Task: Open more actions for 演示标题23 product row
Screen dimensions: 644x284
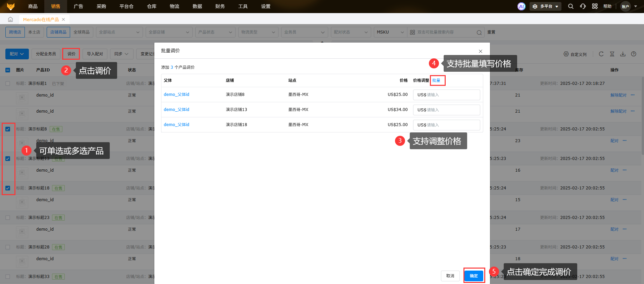Action: click(x=625, y=229)
